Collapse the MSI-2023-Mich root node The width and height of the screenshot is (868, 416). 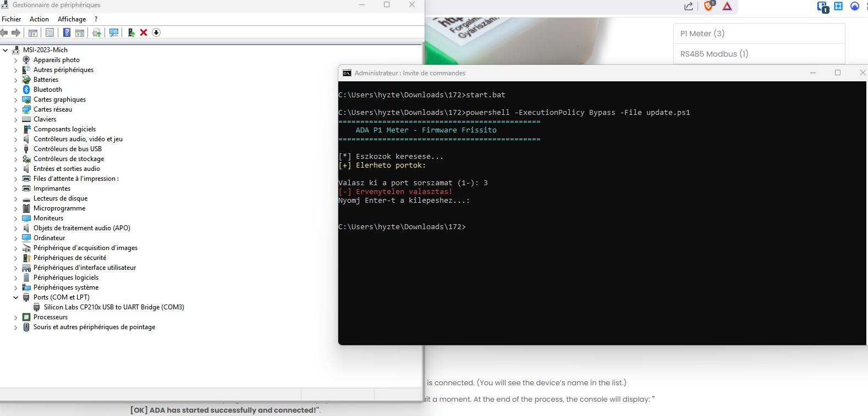tap(6, 50)
